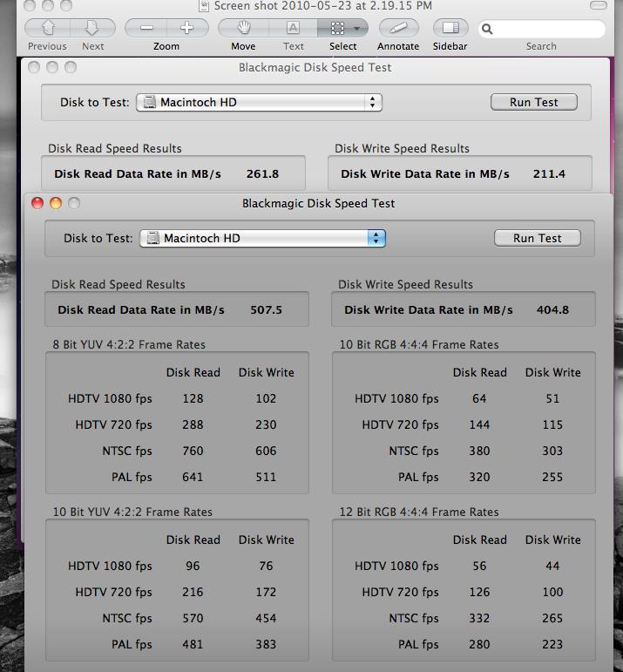Click read data rate value 507.5
623x672 pixels.
pos(266,310)
